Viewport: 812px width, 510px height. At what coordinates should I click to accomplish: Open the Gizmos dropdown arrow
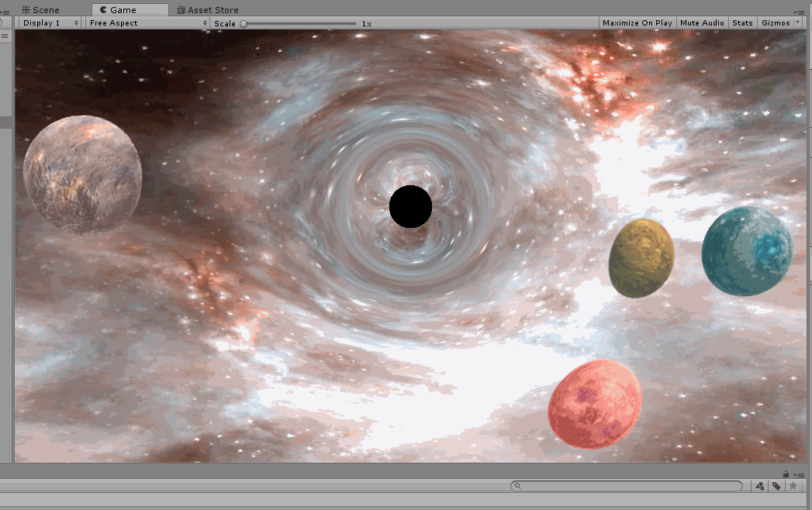(797, 22)
